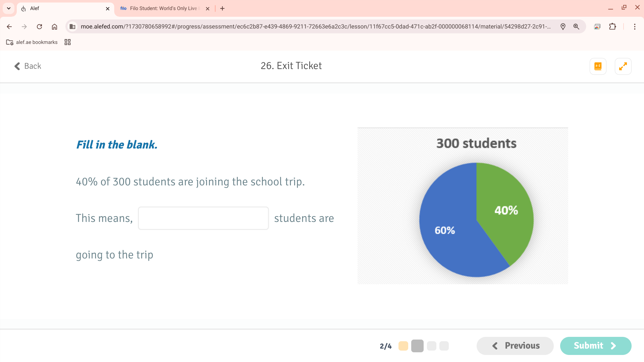The image size is (644, 362).
Task: Open the Chrome three-dot menu
Action: click(x=635, y=27)
